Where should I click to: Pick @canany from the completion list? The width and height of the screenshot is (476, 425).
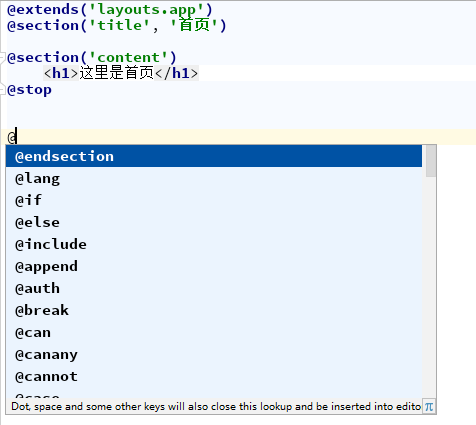[214, 354]
